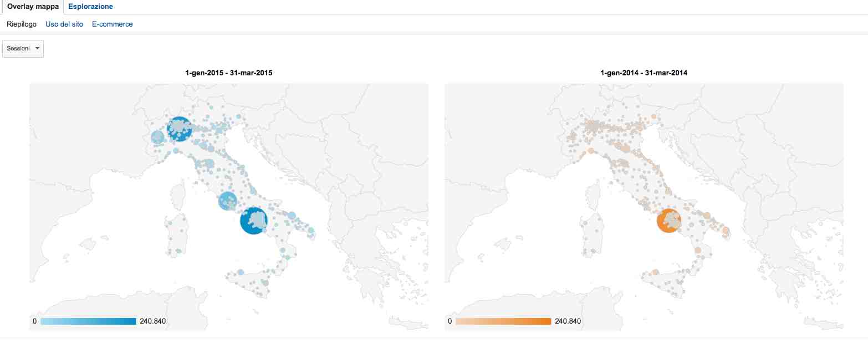Image resolution: width=868 pixels, height=343 pixels.
Task: Switch to the E-commerce view
Action: point(113,24)
